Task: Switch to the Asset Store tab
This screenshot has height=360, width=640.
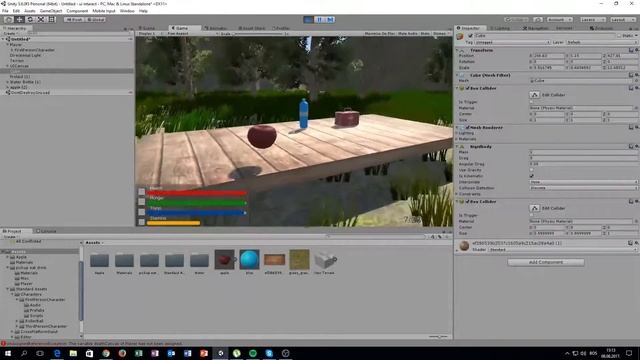Action: tap(252, 28)
